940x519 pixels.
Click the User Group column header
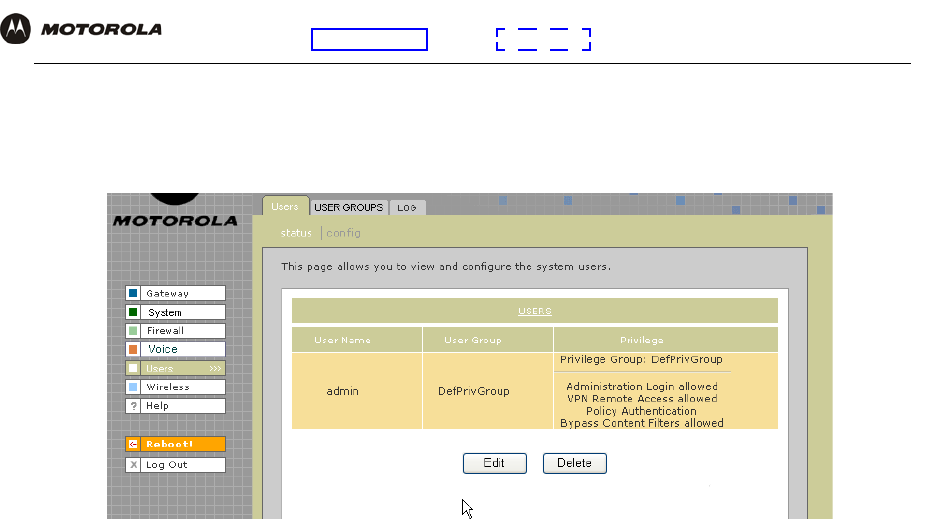click(x=488, y=340)
